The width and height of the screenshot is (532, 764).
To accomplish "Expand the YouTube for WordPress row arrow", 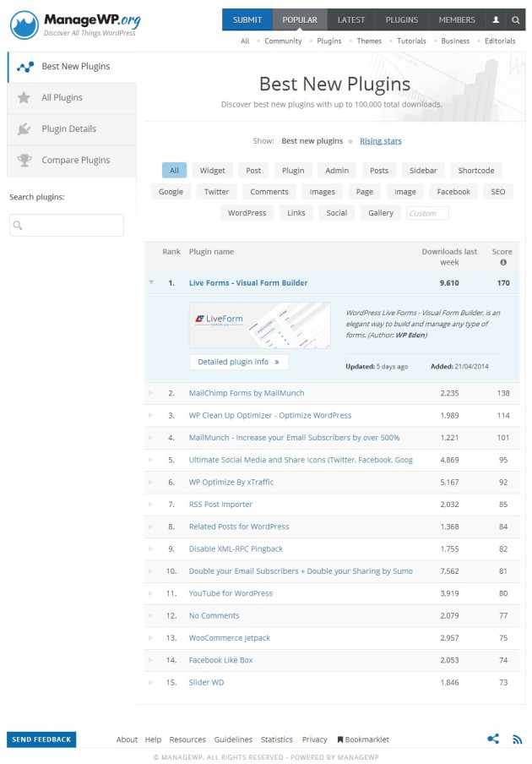I will (x=150, y=593).
